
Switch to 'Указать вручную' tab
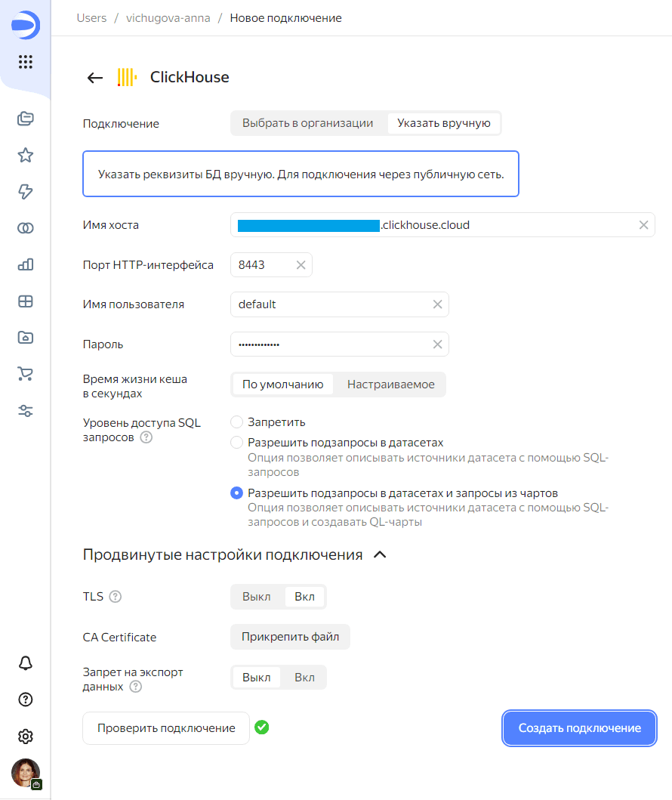pyautogui.click(x=443, y=123)
